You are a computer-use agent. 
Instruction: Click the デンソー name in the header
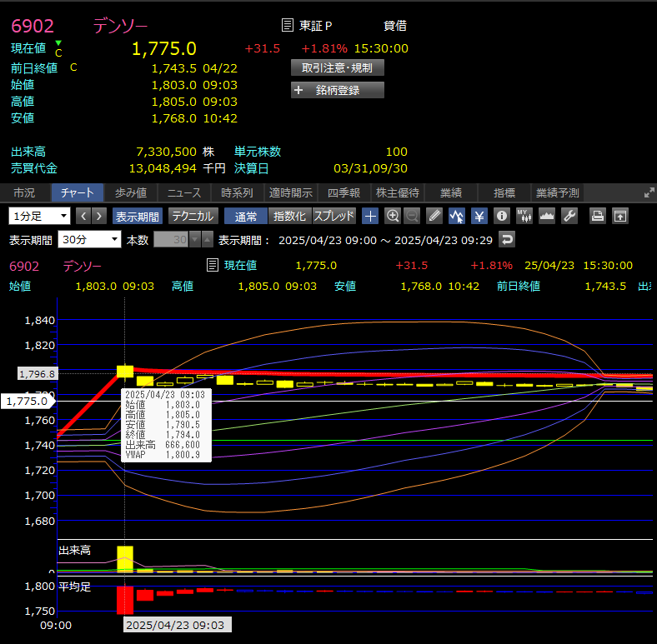pos(120,26)
